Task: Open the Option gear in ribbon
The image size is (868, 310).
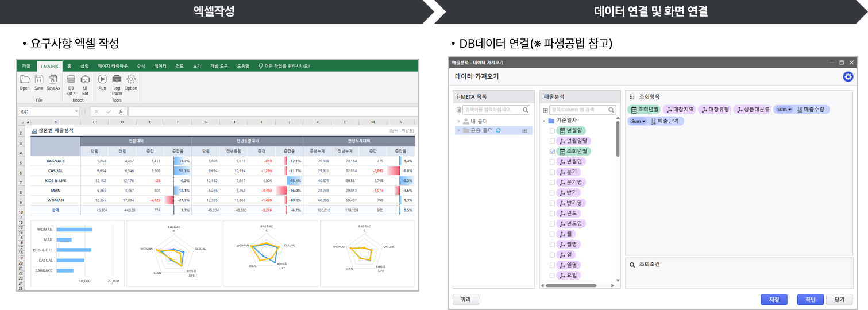Action: [x=131, y=79]
